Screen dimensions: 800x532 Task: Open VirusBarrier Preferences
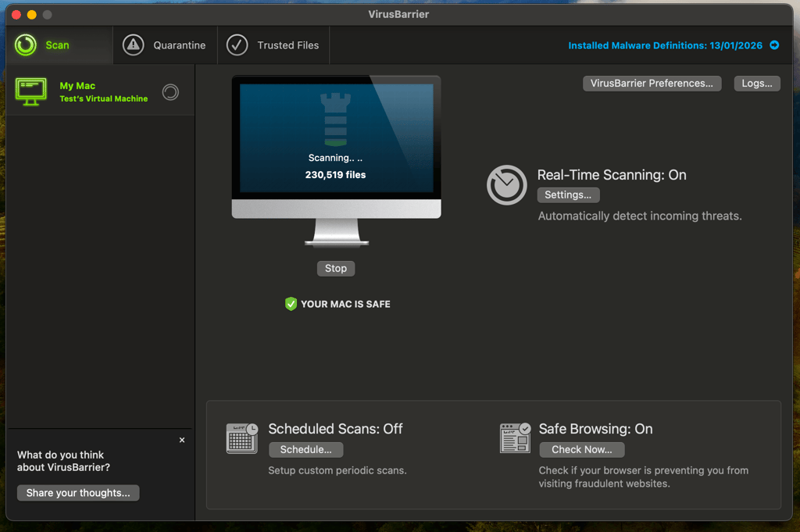(652, 83)
